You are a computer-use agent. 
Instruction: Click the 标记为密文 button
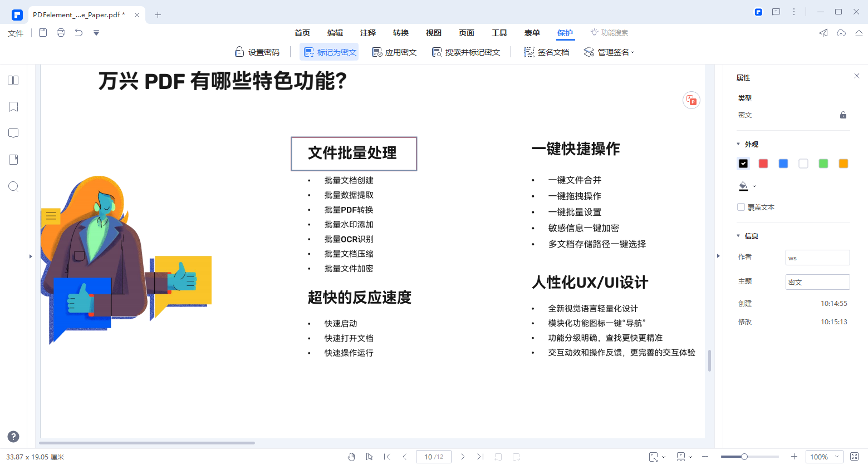(329, 52)
